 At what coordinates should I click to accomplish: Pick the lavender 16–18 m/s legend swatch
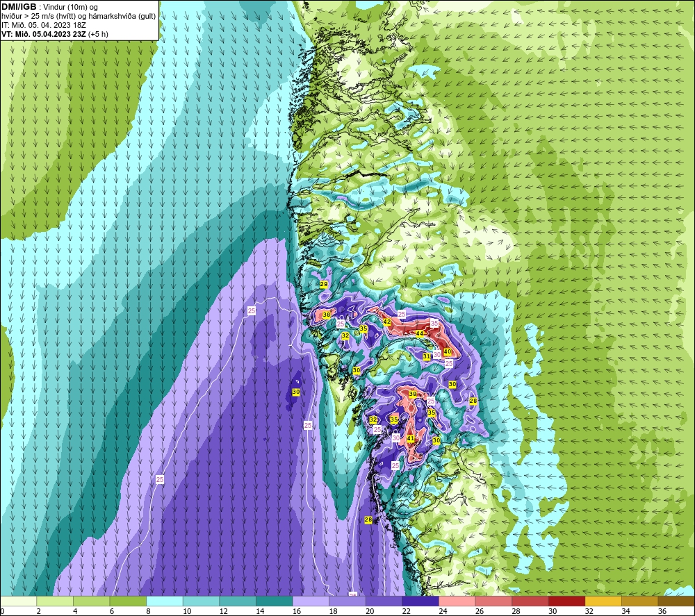(x=311, y=601)
